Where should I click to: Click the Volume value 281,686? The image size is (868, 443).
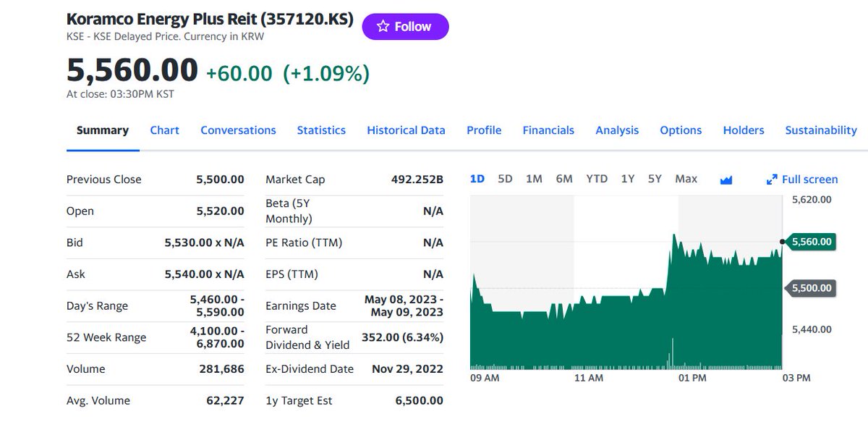tap(221, 369)
